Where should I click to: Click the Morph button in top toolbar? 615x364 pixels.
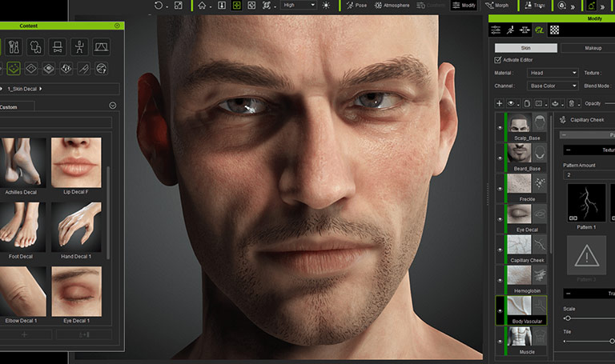496,6
